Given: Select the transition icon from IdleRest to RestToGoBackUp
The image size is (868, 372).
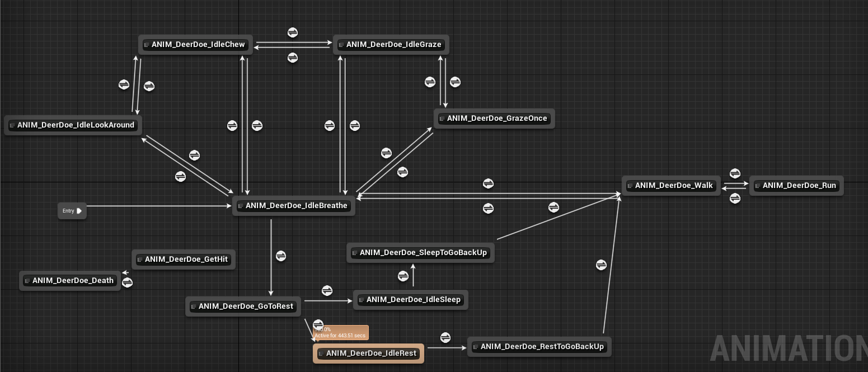Looking at the screenshot, I should (445, 337).
